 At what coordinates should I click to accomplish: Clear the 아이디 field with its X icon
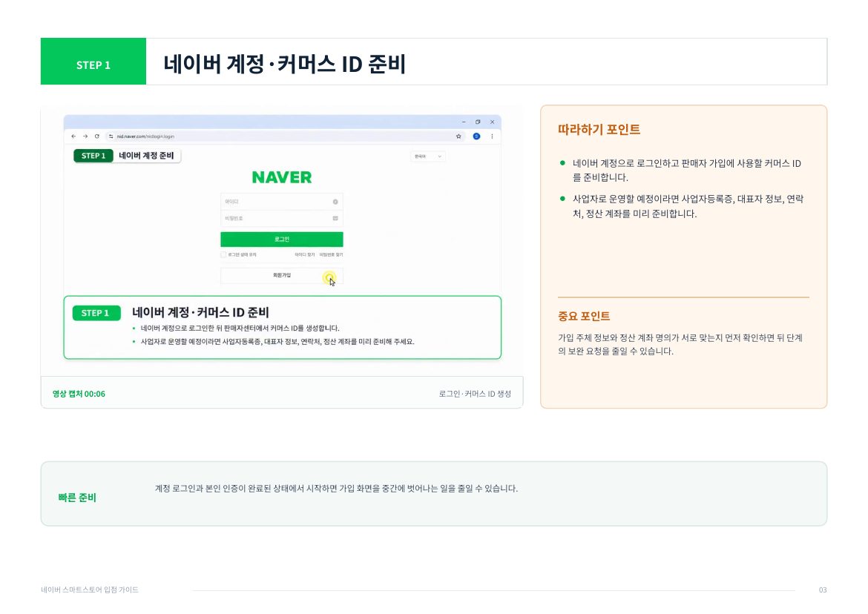coord(335,202)
